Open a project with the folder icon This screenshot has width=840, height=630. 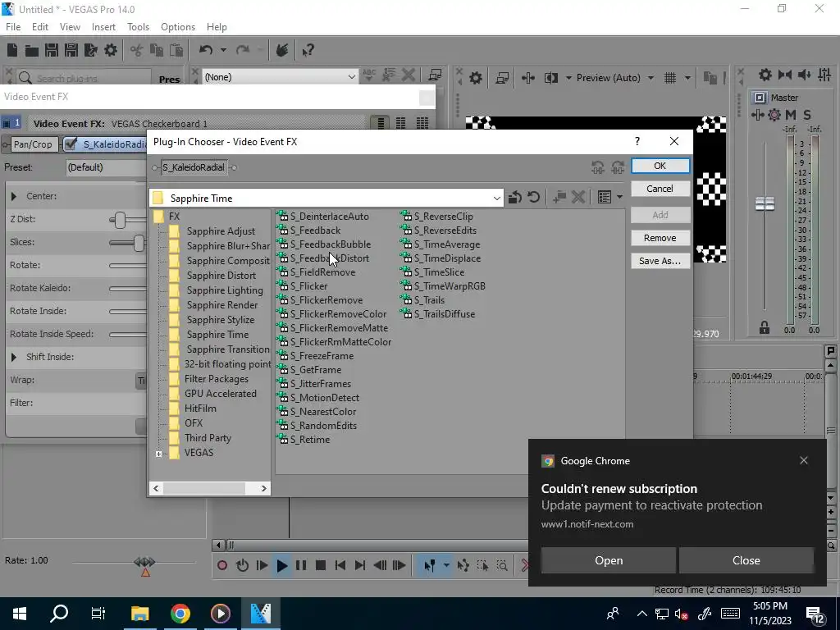[32, 50]
